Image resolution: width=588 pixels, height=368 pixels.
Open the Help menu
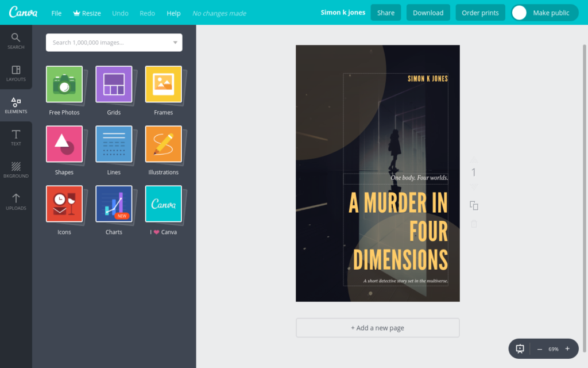(x=173, y=13)
